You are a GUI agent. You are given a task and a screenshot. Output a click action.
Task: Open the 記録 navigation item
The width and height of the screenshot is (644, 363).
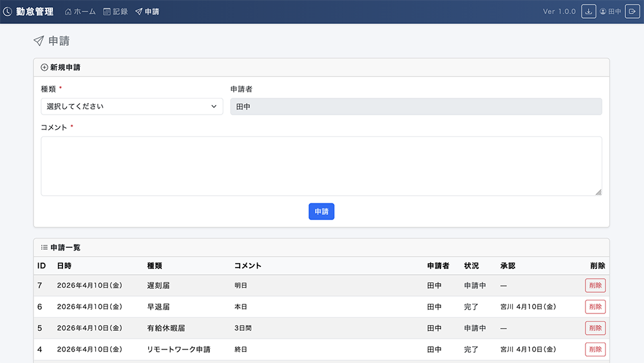pyautogui.click(x=115, y=12)
